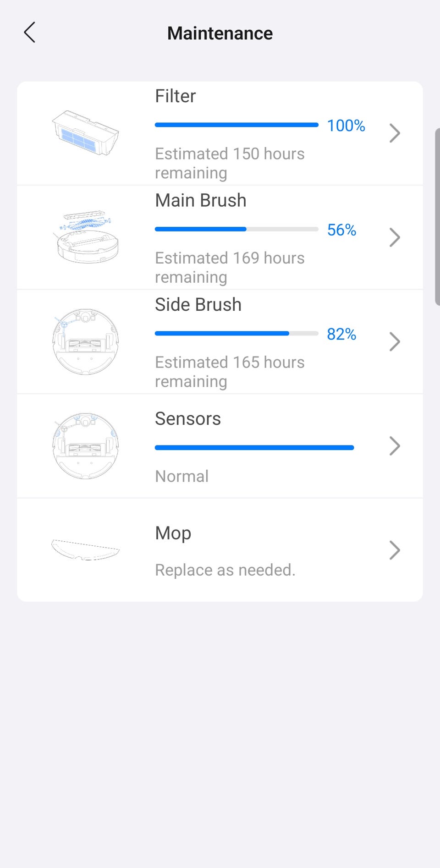Go back using the top-left arrow
The width and height of the screenshot is (440, 868).
point(30,33)
